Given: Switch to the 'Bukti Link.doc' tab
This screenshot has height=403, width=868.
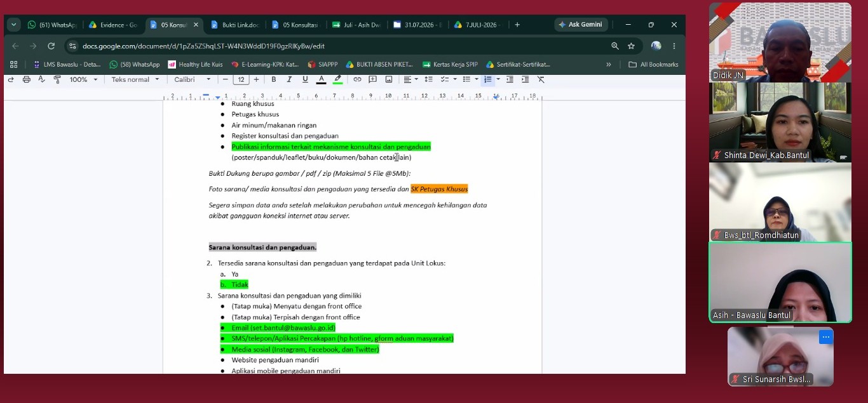Looking at the screenshot, I should [x=235, y=25].
